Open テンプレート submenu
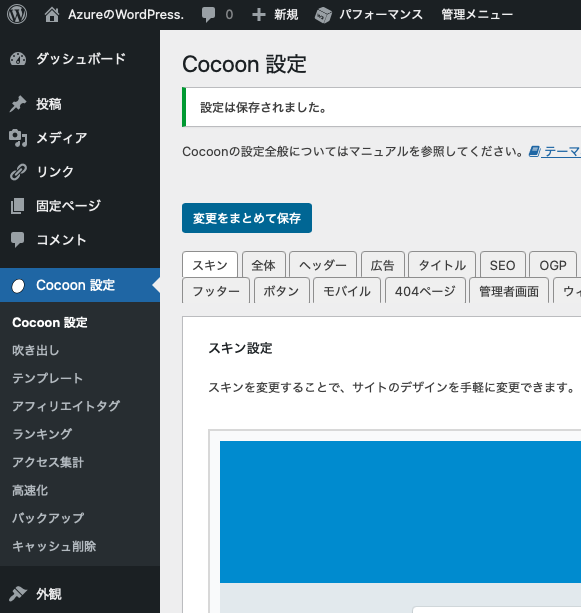This screenshot has height=613, width=581. (48, 378)
